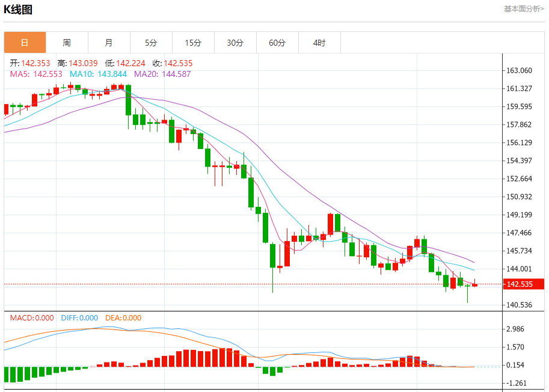549x392 pixels.
Task: Click the 154.397 price axis label
Action: (x=520, y=161)
